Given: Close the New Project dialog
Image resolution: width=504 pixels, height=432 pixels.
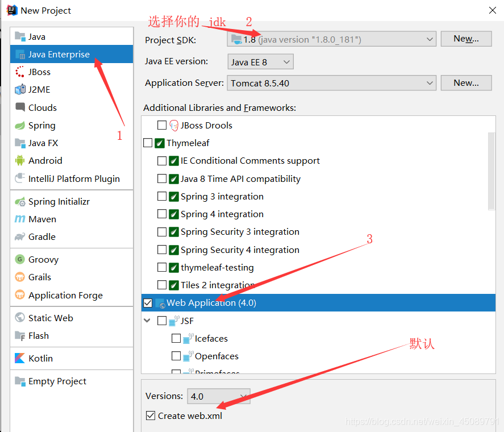Looking at the screenshot, I should tap(492, 10).
